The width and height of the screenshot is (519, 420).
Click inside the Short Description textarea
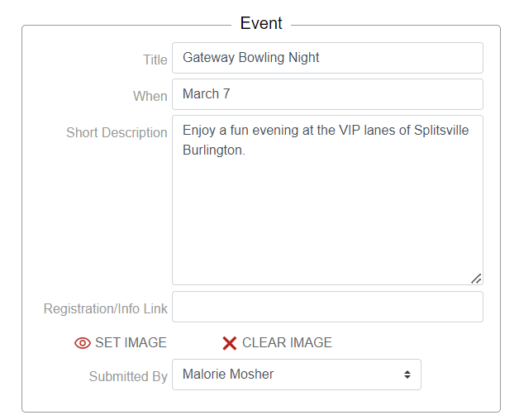coord(327,215)
